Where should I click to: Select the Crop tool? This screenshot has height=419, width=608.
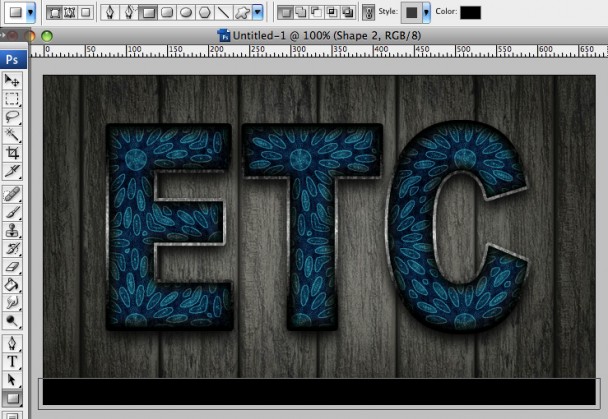12,153
